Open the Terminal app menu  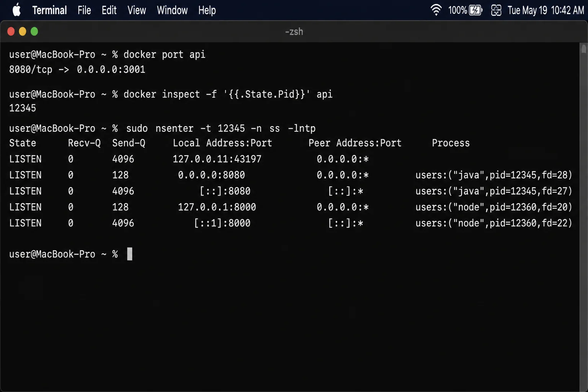pyautogui.click(x=49, y=10)
